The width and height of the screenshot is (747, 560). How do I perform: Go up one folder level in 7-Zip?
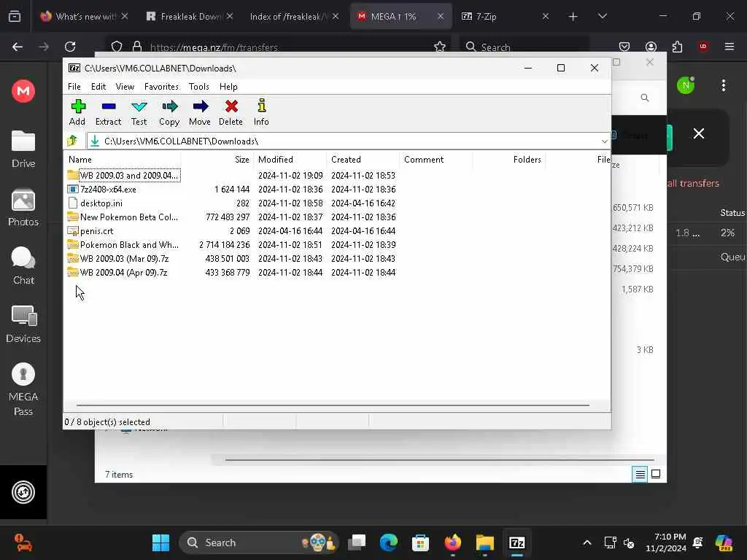point(72,141)
